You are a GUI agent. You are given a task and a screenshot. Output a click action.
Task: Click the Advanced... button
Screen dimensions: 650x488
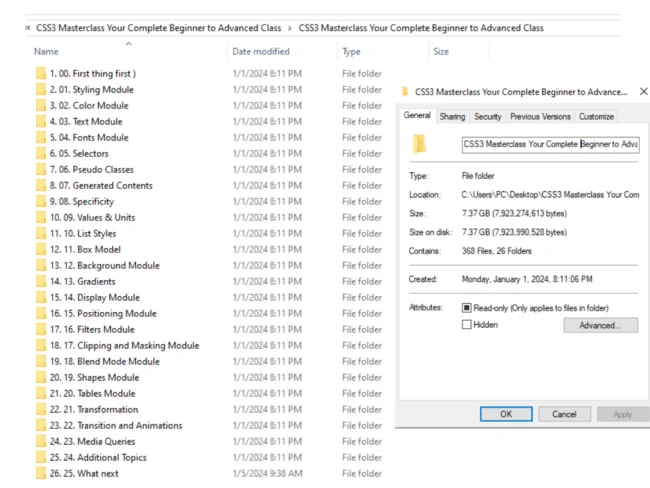(x=600, y=326)
